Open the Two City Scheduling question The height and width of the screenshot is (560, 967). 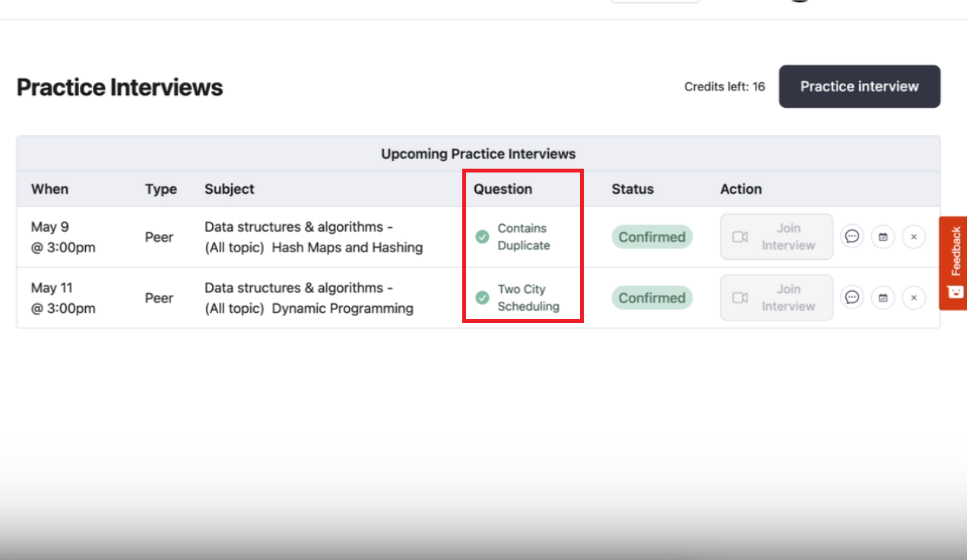[x=528, y=298]
